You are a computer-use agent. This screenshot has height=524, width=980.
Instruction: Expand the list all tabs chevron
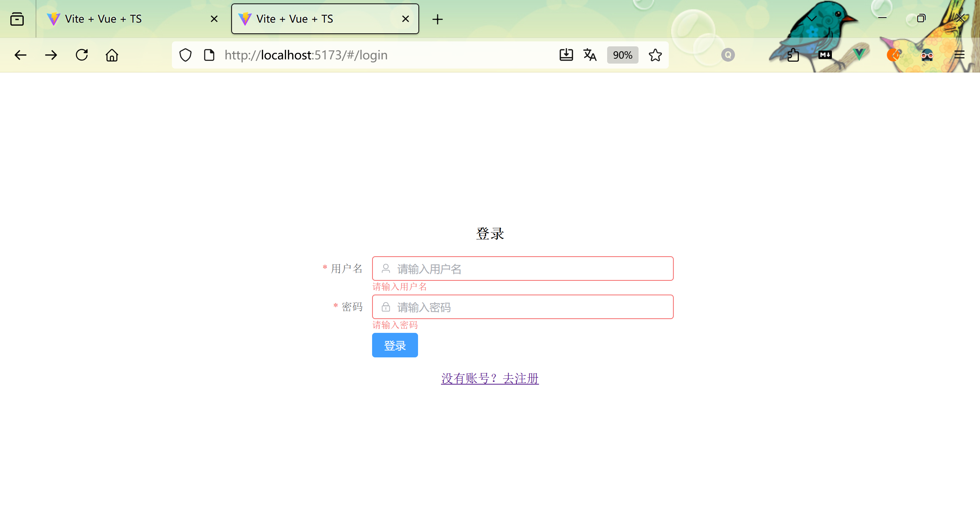[811, 18]
